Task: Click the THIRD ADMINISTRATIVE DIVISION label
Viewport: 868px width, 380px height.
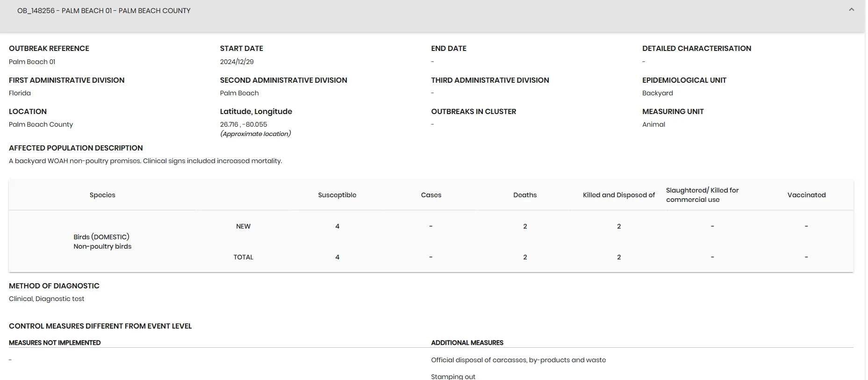Action: [490, 80]
